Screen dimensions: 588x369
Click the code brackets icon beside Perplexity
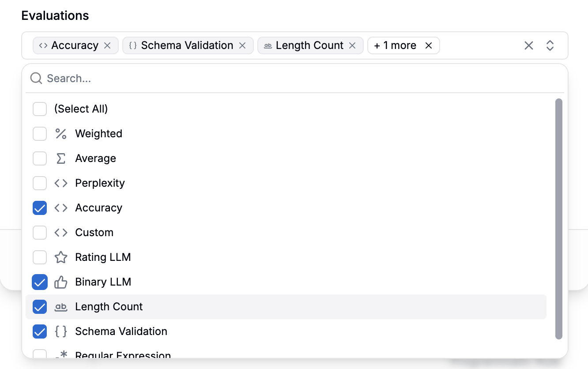coord(61,183)
